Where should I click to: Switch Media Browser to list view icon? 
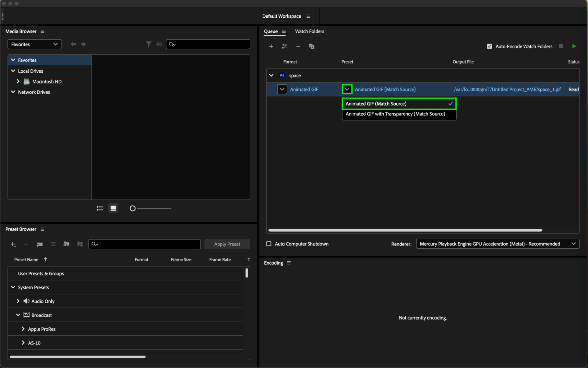tap(100, 208)
